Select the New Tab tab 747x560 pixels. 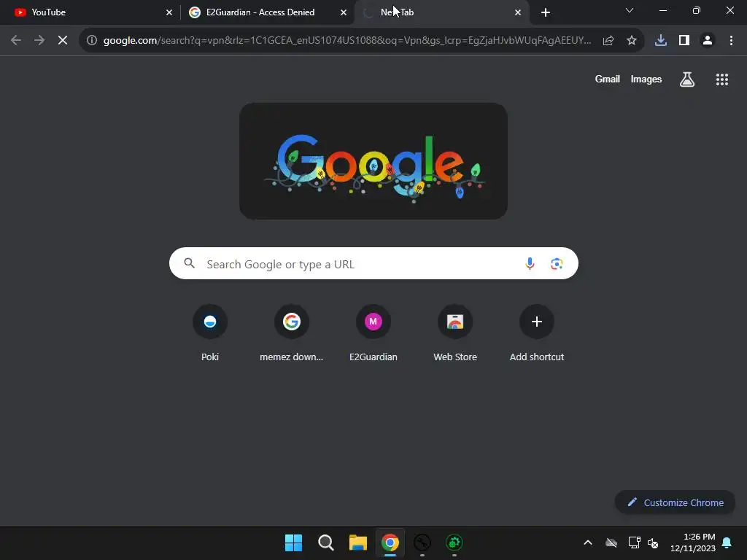coord(441,12)
